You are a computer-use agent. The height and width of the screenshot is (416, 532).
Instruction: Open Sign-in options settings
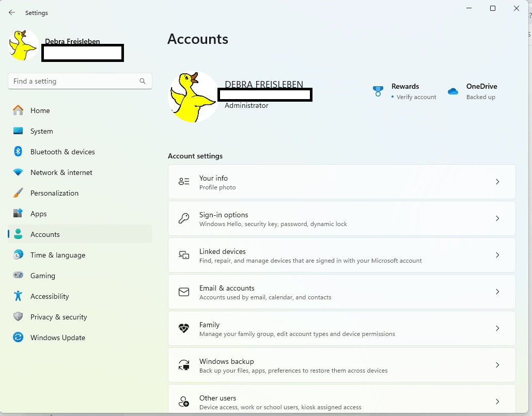pyautogui.click(x=341, y=218)
